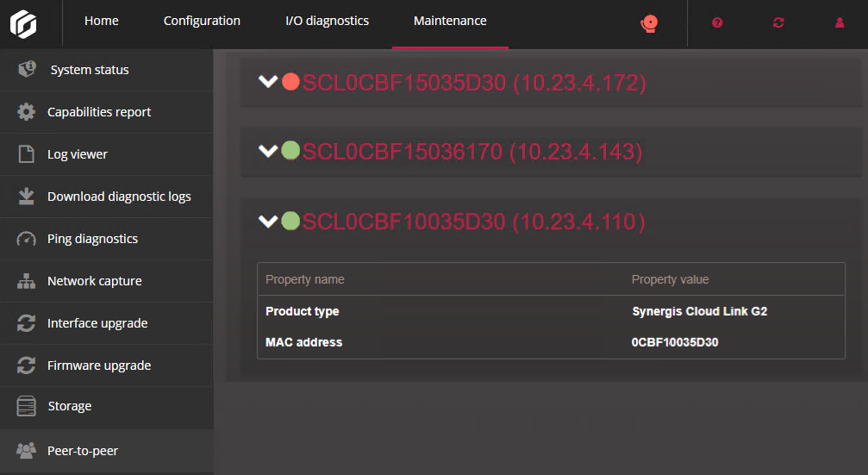
Task: Collapse the SCL0CBF10035D30 chevron
Action: tap(268, 222)
